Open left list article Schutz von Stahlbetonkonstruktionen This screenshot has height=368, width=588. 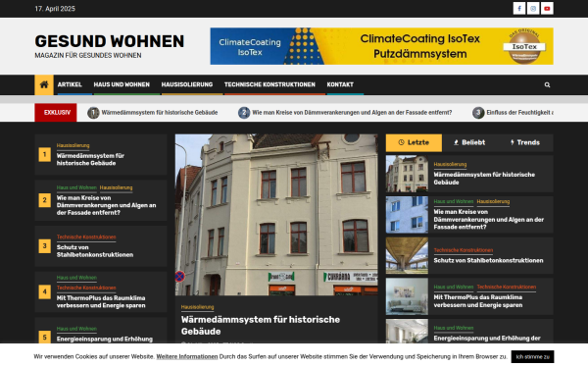pos(95,251)
